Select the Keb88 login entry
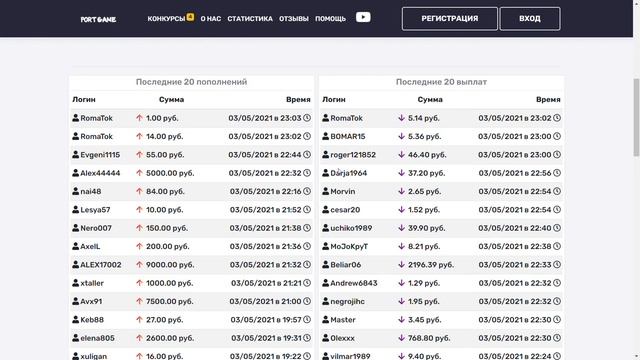This screenshot has width=640, height=360. [92, 320]
